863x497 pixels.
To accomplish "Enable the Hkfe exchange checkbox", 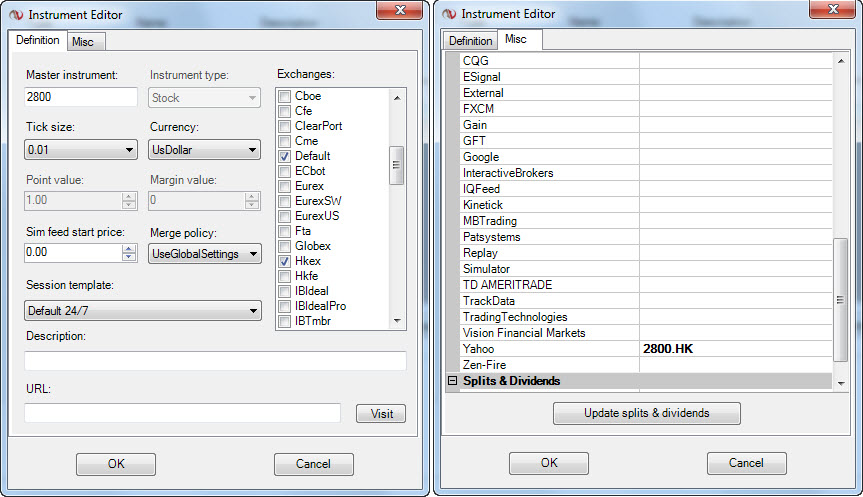I will (285, 276).
